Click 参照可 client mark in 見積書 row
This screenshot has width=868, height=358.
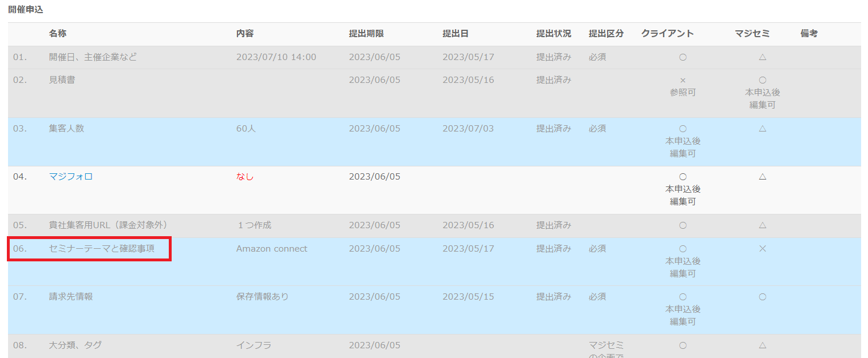coord(683,93)
